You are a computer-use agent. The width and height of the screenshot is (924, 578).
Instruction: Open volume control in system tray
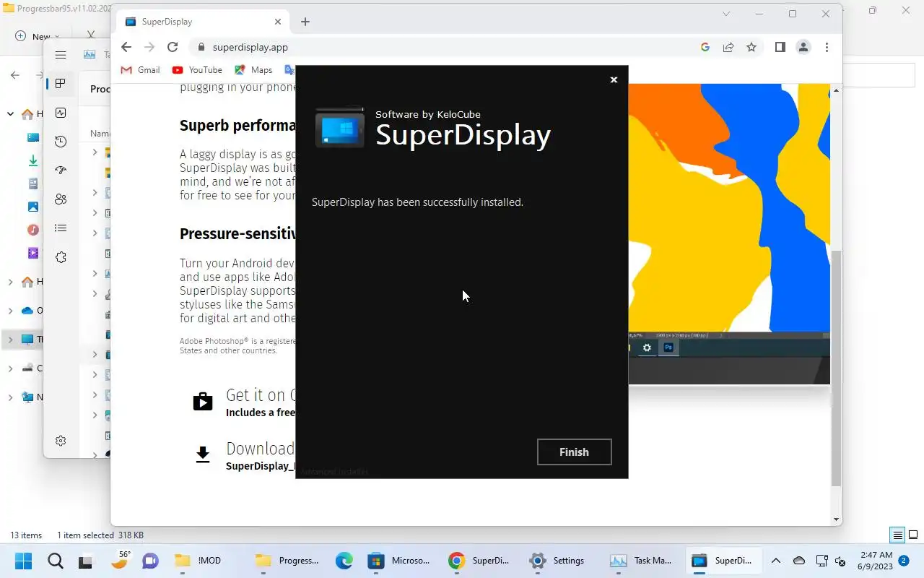(840, 561)
